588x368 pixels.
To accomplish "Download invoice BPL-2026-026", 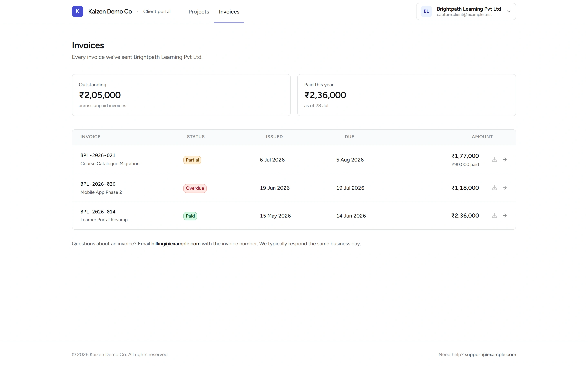I will pos(494,188).
